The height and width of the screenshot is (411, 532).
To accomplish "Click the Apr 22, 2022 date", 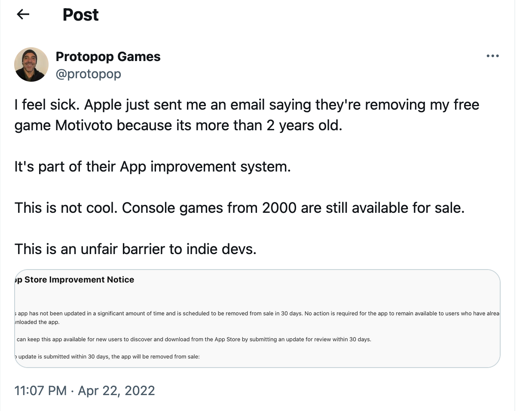I will coord(116,391).
